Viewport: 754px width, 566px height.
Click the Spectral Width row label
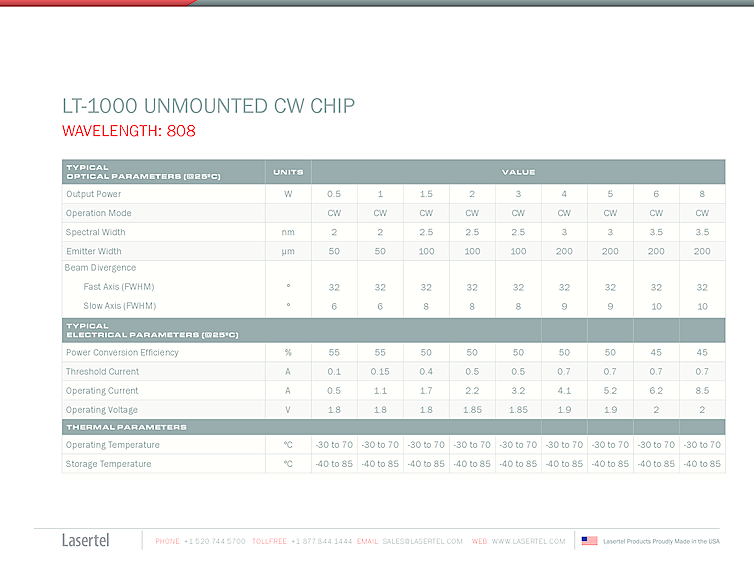tap(96, 232)
